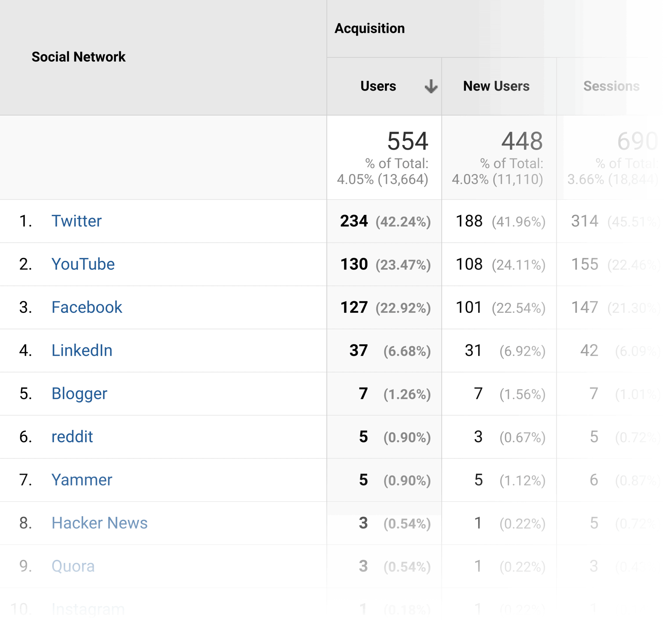Click Twitter's Users value 234
This screenshot has height=630, width=672.
tap(354, 221)
